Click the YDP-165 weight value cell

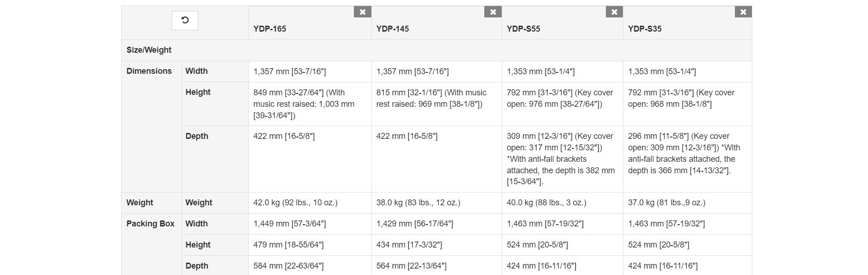[310, 203]
